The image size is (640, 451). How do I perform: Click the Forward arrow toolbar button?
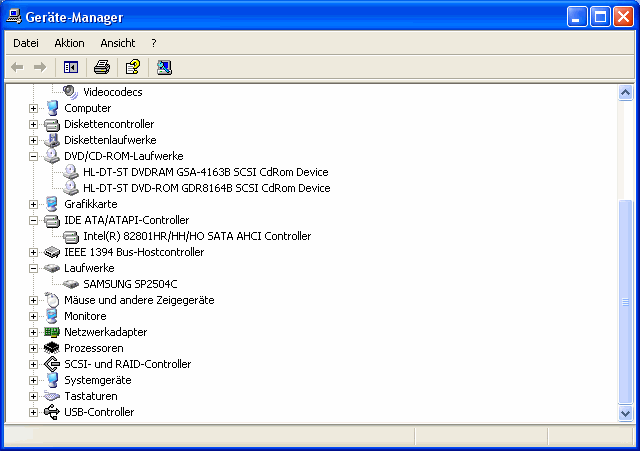point(40,67)
